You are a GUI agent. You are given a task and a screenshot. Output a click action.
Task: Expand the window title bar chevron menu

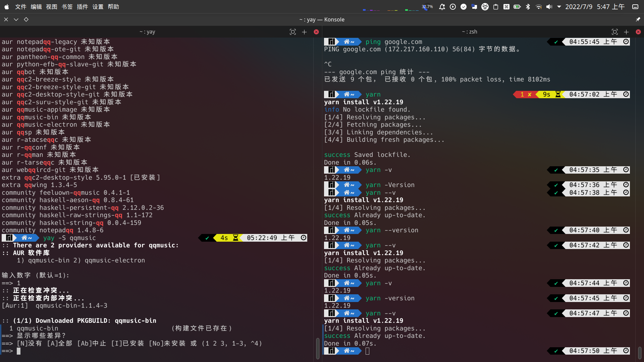[16, 19]
